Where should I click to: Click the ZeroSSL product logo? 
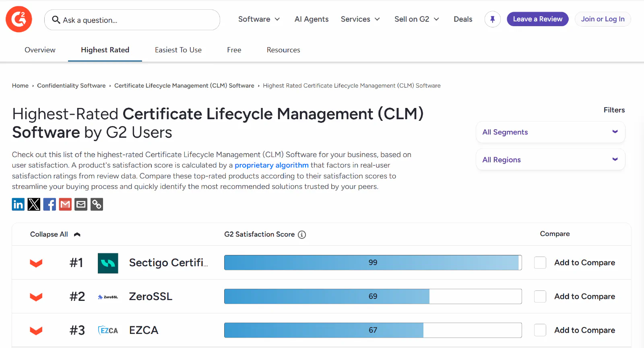point(108,297)
